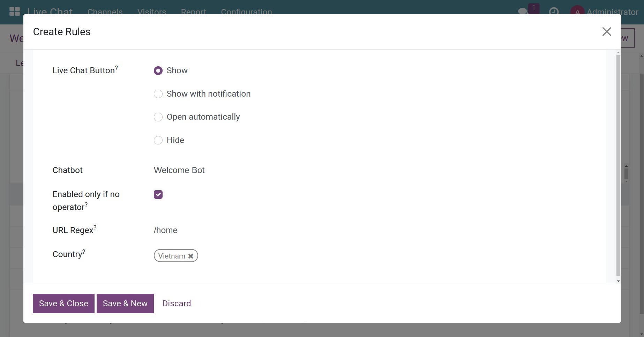Close the Create Rules dialog
Screen dimensions: 644x337
[x=607, y=32]
